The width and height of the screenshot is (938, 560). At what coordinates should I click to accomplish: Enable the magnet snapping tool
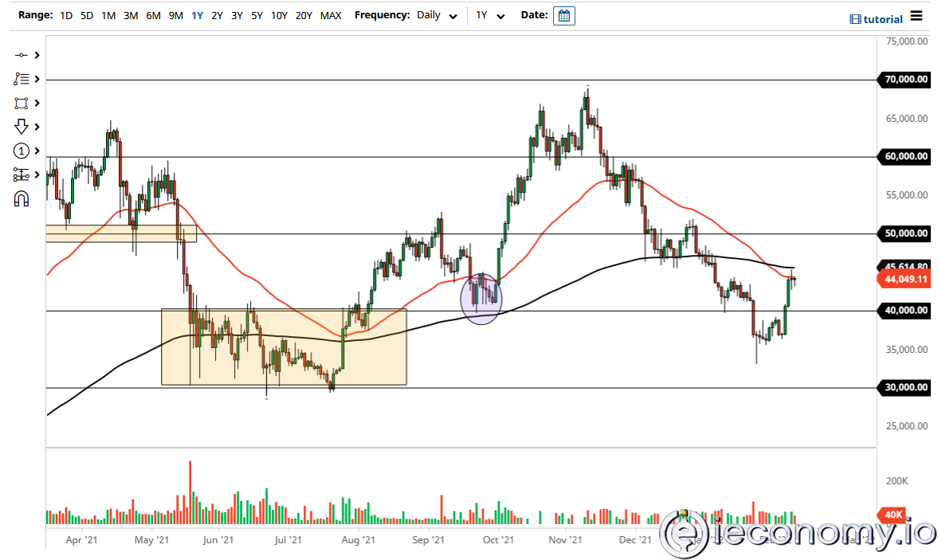[22, 198]
